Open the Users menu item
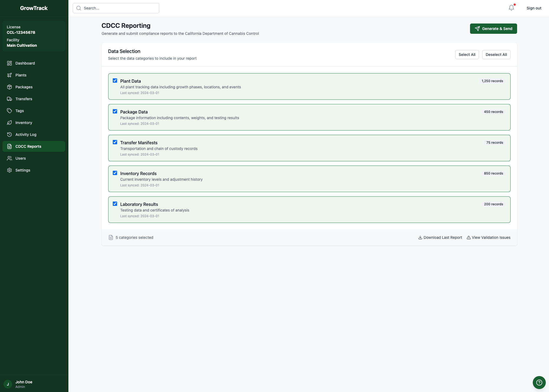The height and width of the screenshot is (392, 549). [x=21, y=158]
